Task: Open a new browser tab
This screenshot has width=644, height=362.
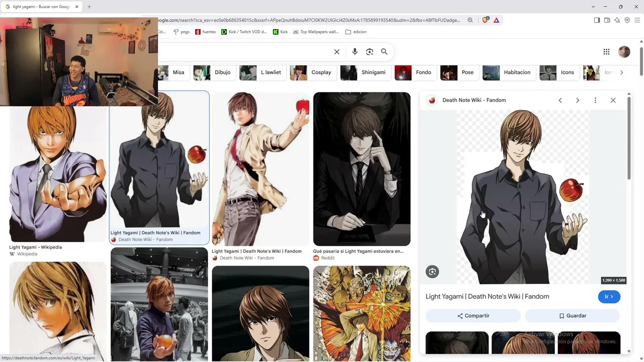Action: pos(89,7)
